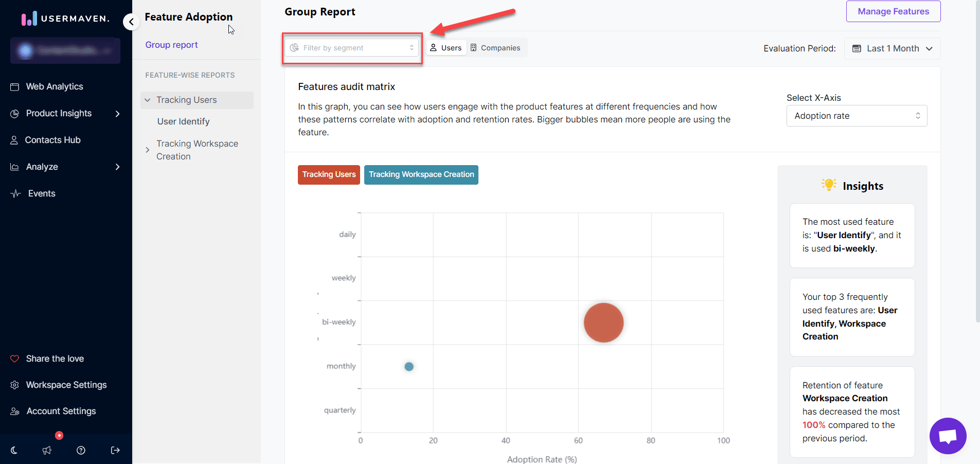Open help question mark icon
Viewport: 980px width, 464px height.
[81, 450]
